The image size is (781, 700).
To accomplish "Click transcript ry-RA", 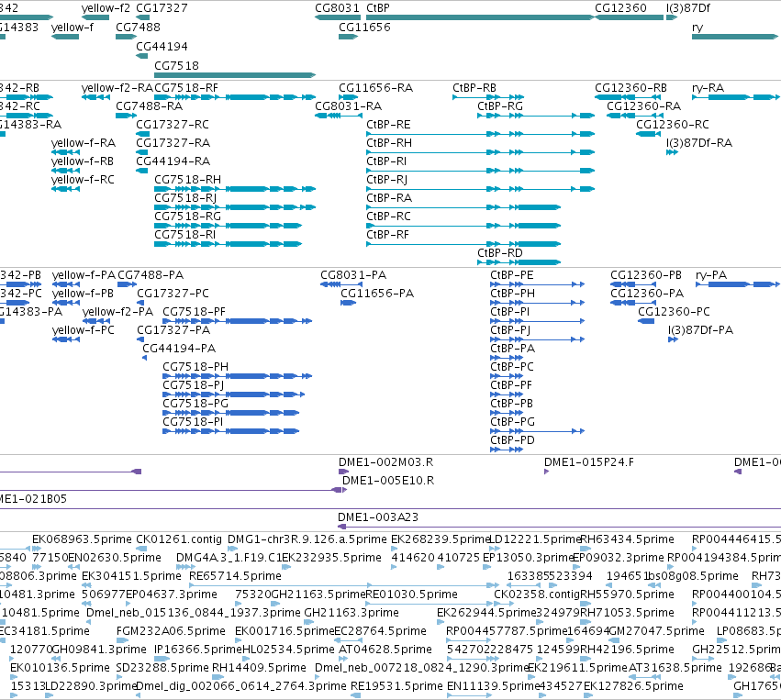I will [735, 97].
